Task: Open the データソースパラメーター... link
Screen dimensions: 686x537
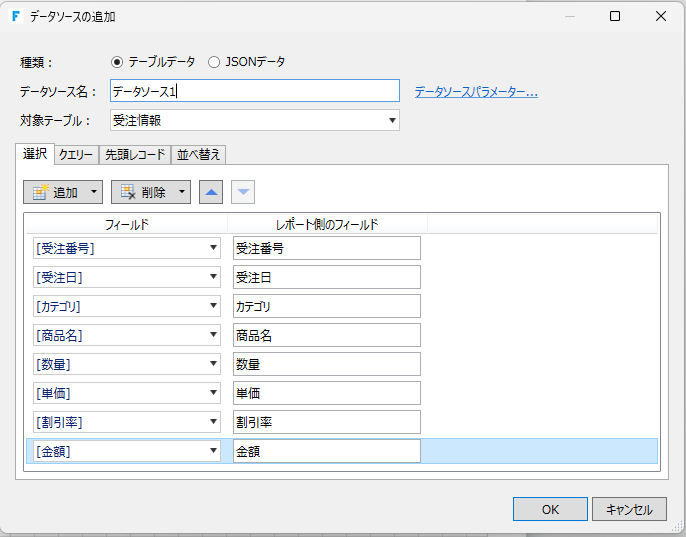Action: 476,92
